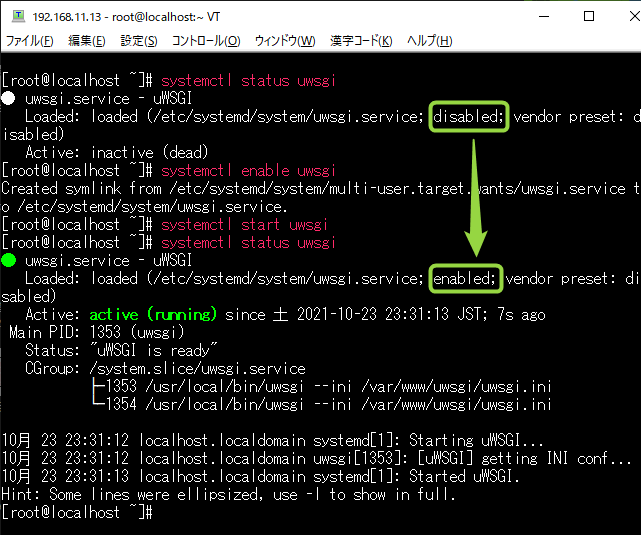Screen dimensions: 641x535
Task: Open the 漢字コード(K) menu
Action: (x=361, y=41)
